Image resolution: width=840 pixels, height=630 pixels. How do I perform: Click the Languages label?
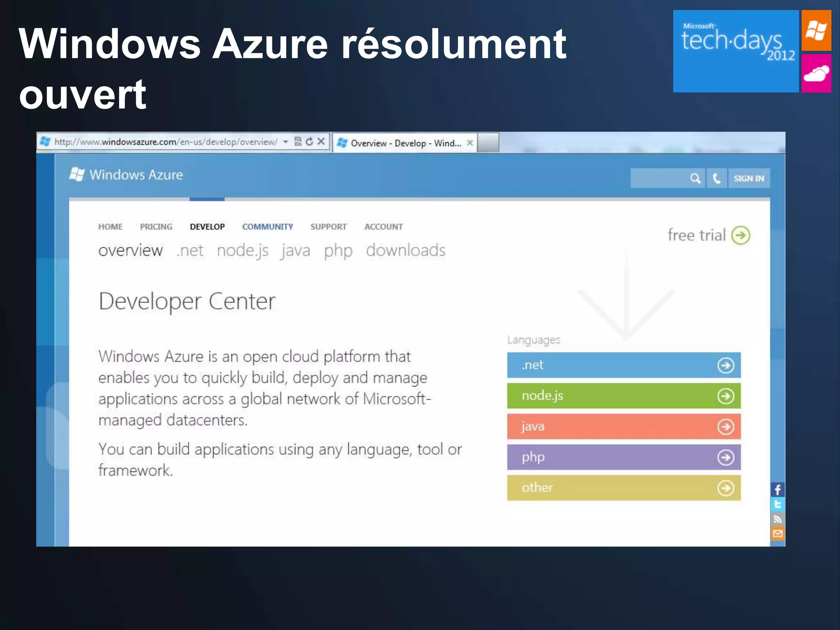point(533,340)
